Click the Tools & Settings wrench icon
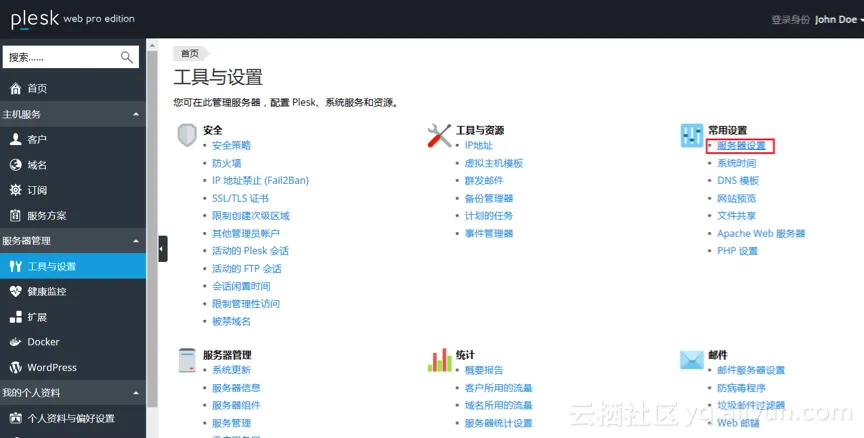This screenshot has width=864, height=438. pyautogui.click(x=15, y=267)
